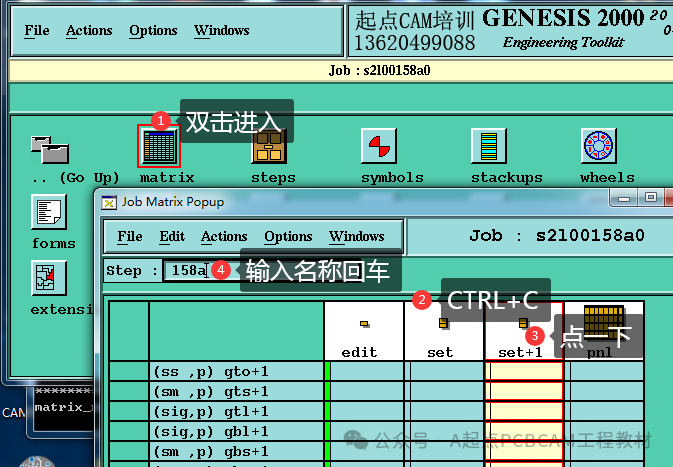
Task: Open File menu in main Genesis window
Action: point(36,30)
